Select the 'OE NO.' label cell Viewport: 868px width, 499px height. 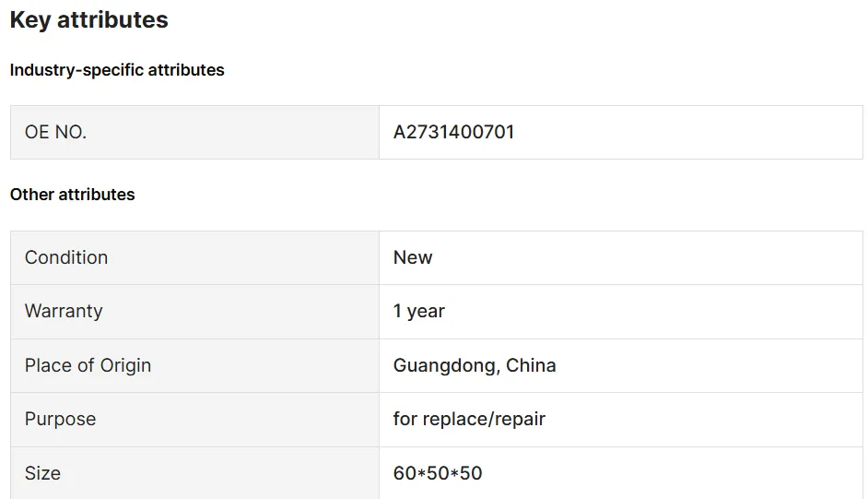pos(55,132)
